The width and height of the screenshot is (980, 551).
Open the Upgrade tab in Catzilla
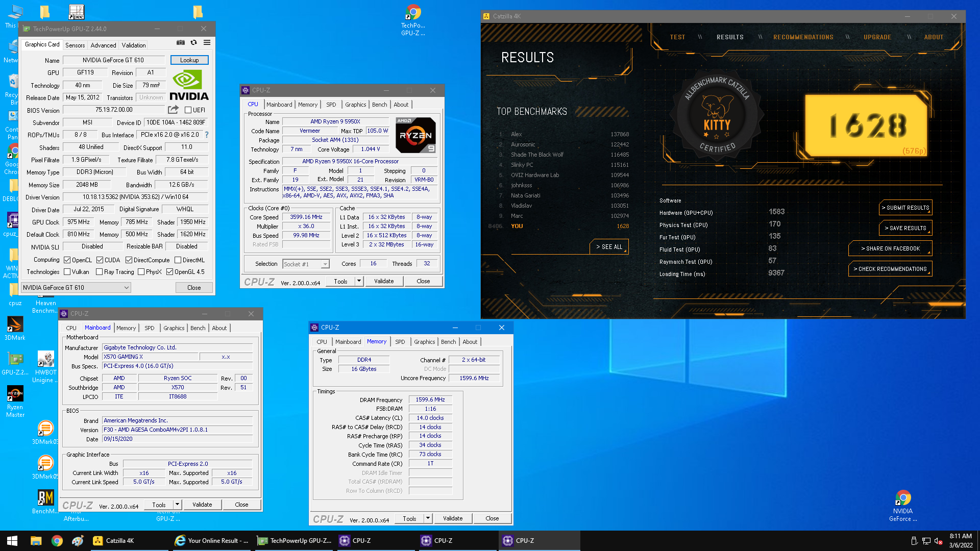(x=877, y=37)
